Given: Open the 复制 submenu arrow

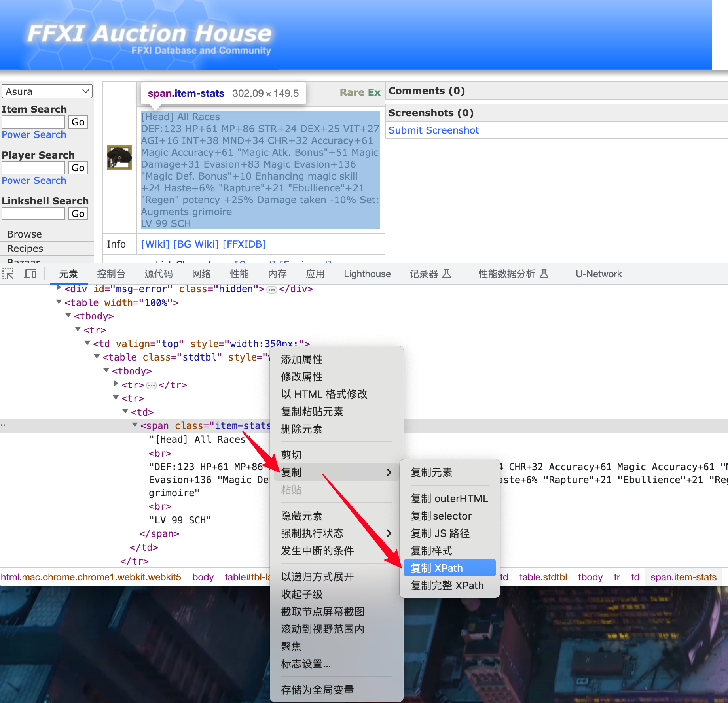Looking at the screenshot, I should coord(389,472).
